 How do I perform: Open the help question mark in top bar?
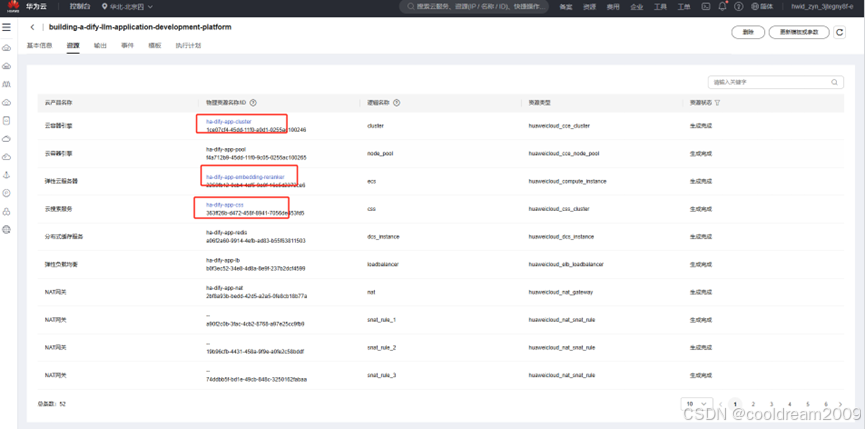739,7
